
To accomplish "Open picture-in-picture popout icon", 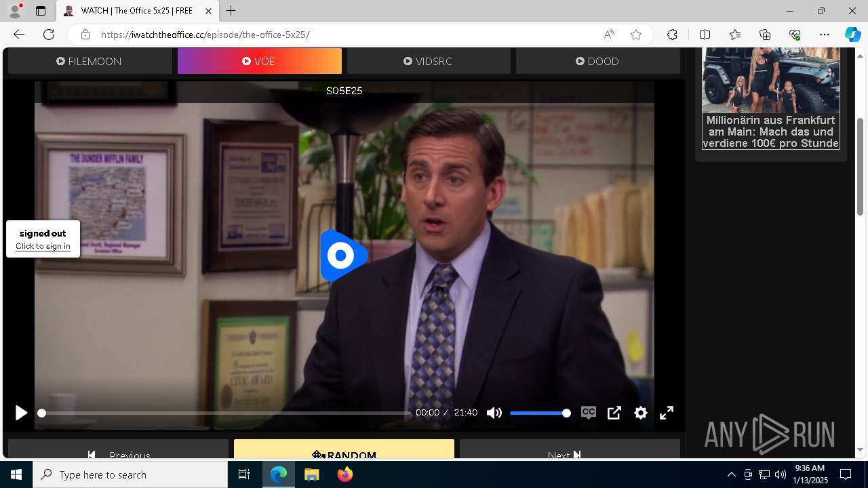I will pos(614,413).
